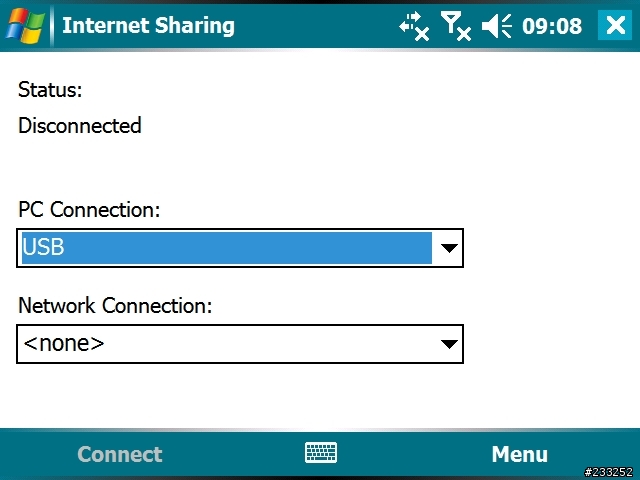Click the Internet Sharing title text
This screenshot has width=640, height=480.
click(148, 25)
